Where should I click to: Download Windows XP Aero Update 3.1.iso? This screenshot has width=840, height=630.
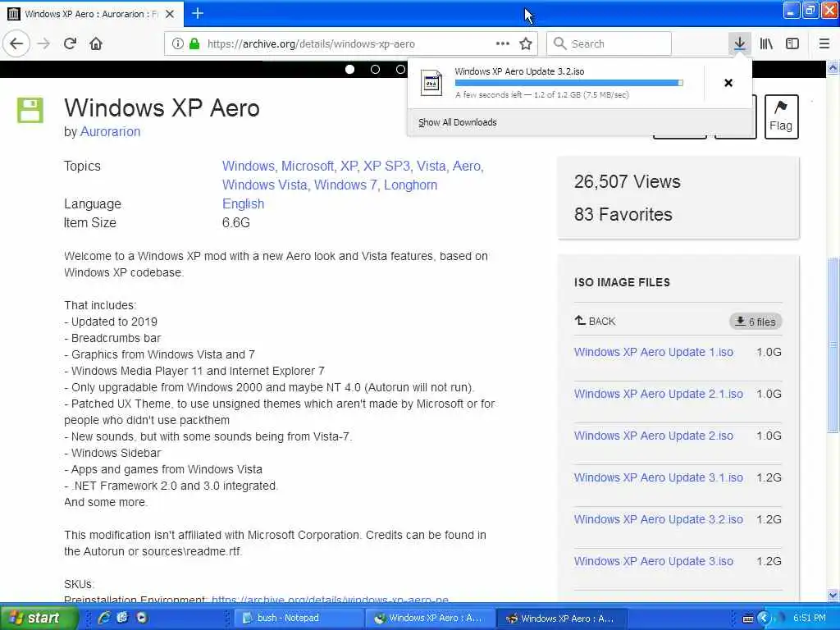pos(659,477)
